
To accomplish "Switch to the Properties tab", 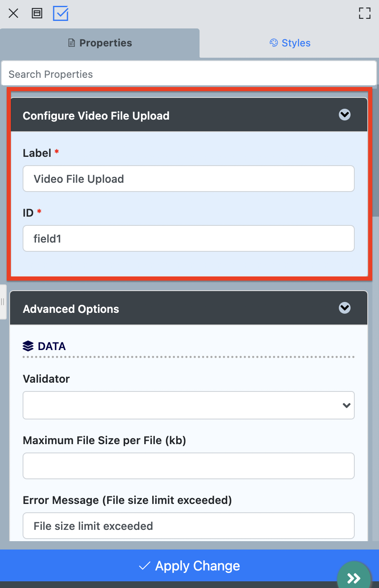I will (100, 43).
